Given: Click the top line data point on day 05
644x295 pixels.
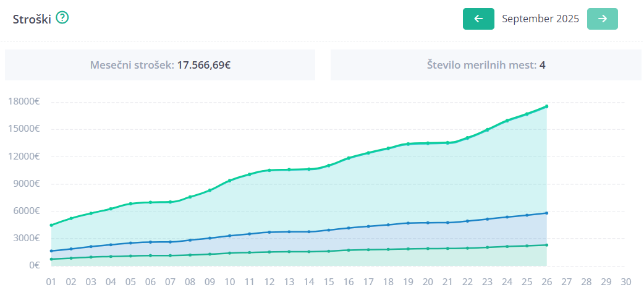Looking at the screenshot, I should click(x=130, y=203).
